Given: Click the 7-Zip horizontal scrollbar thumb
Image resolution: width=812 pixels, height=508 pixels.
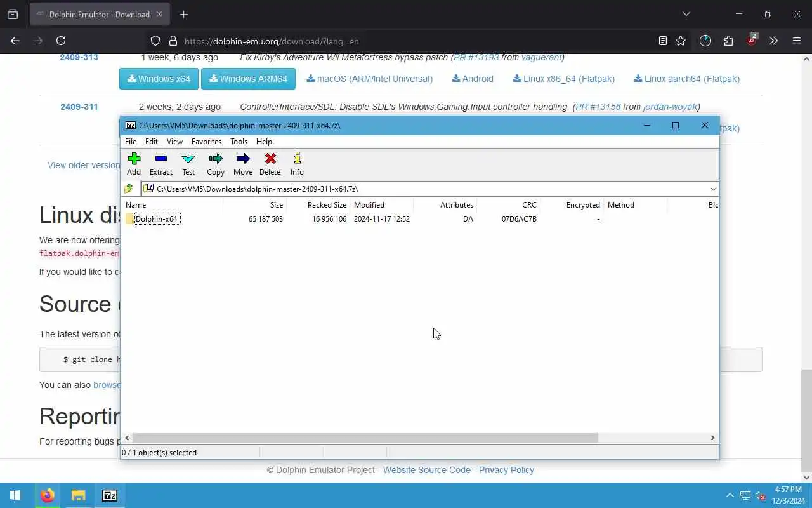Looking at the screenshot, I should coord(365,438).
